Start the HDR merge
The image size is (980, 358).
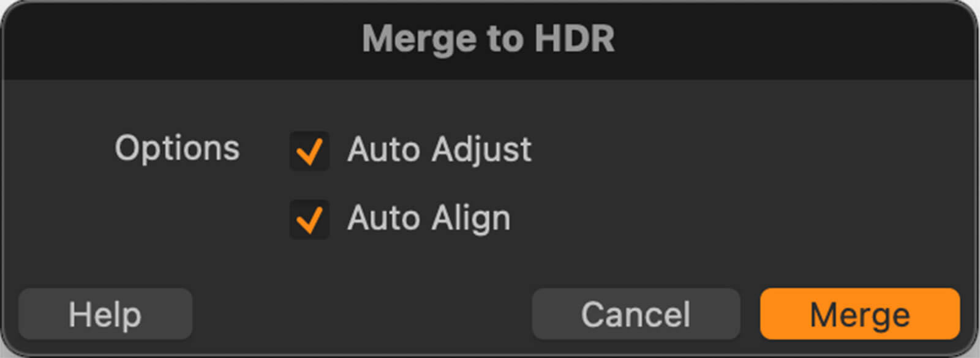(859, 314)
